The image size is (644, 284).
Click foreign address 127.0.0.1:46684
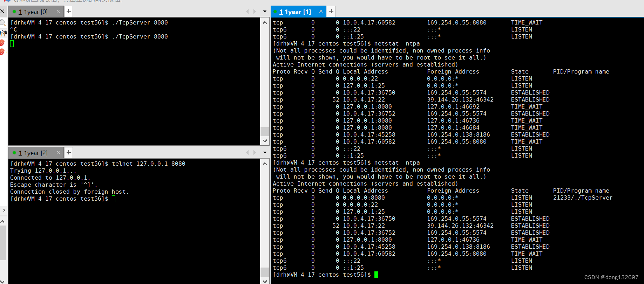point(453,127)
